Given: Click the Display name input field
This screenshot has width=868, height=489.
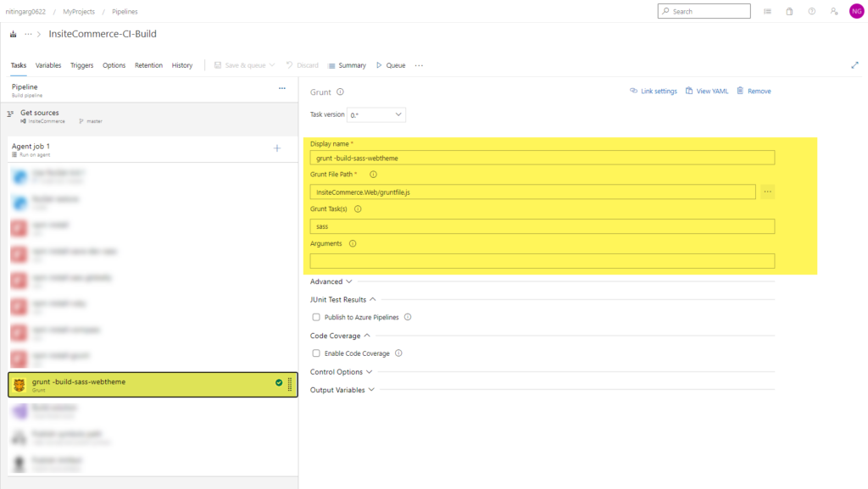Looking at the screenshot, I should click(542, 158).
